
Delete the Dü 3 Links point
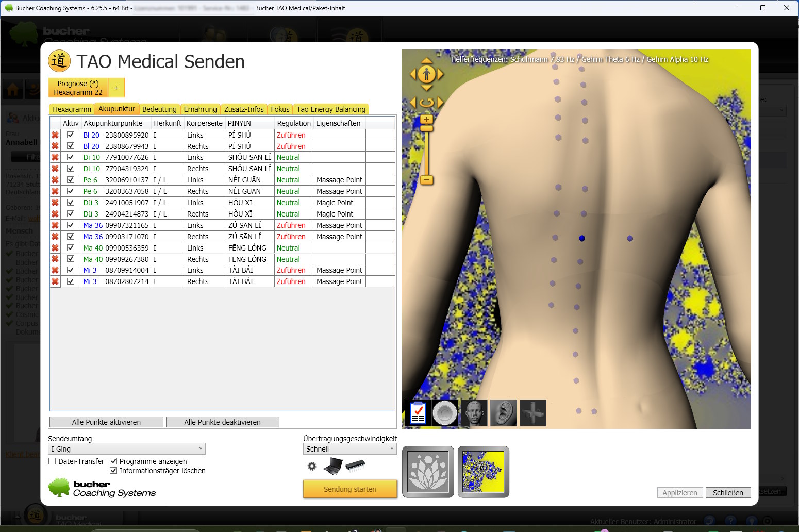pos(55,203)
